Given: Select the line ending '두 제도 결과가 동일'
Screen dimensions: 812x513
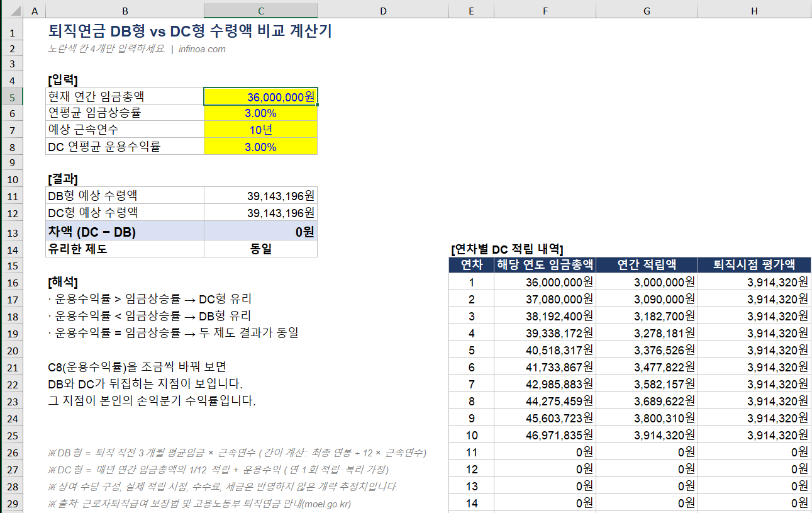Looking at the screenshot, I should (173, 332).
